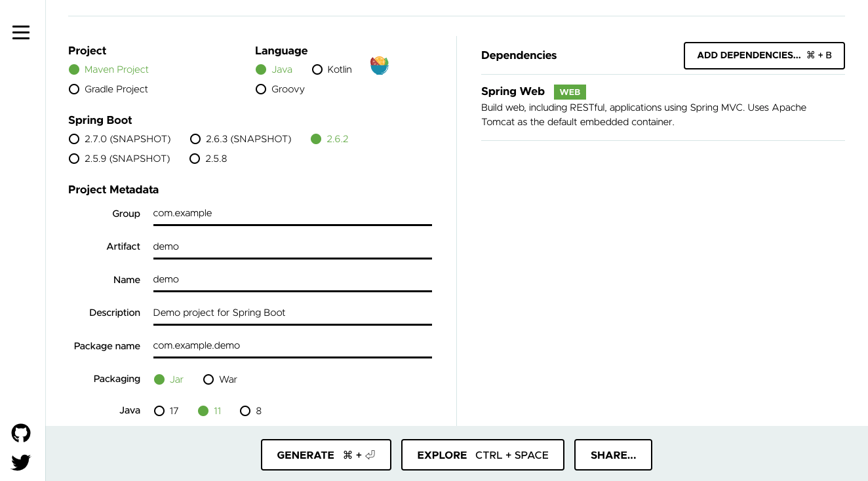Click the Spring Web dependency title
Image resolution: width=868 pixels, height=481 pixels.
click(x=513, y=92)
